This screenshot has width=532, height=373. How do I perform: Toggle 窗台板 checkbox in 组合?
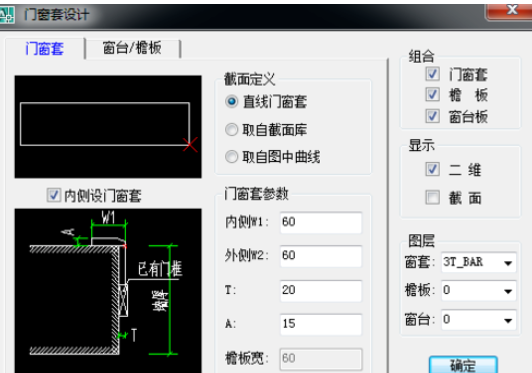[433, 116]
